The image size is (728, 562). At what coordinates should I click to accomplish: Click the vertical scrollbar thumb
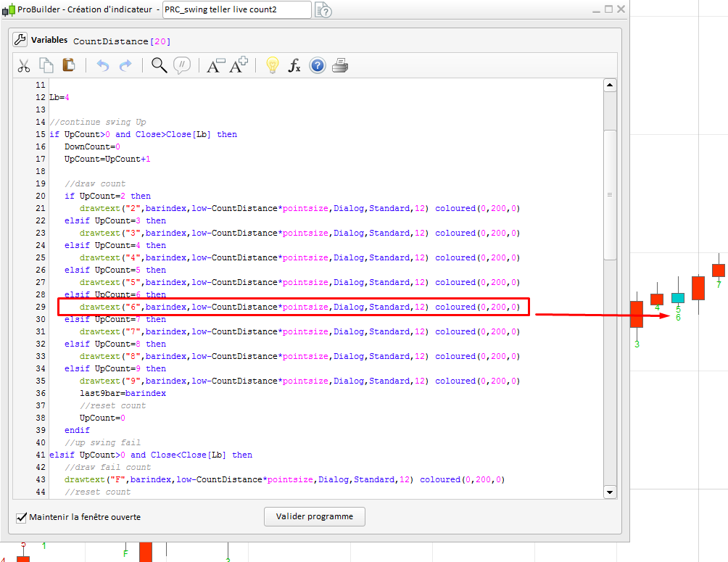[610, 195]
